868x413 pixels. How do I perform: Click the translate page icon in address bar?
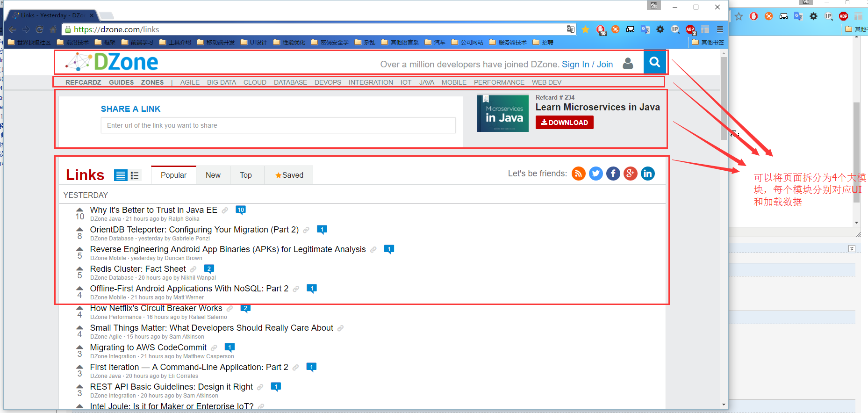click(571, 29)
